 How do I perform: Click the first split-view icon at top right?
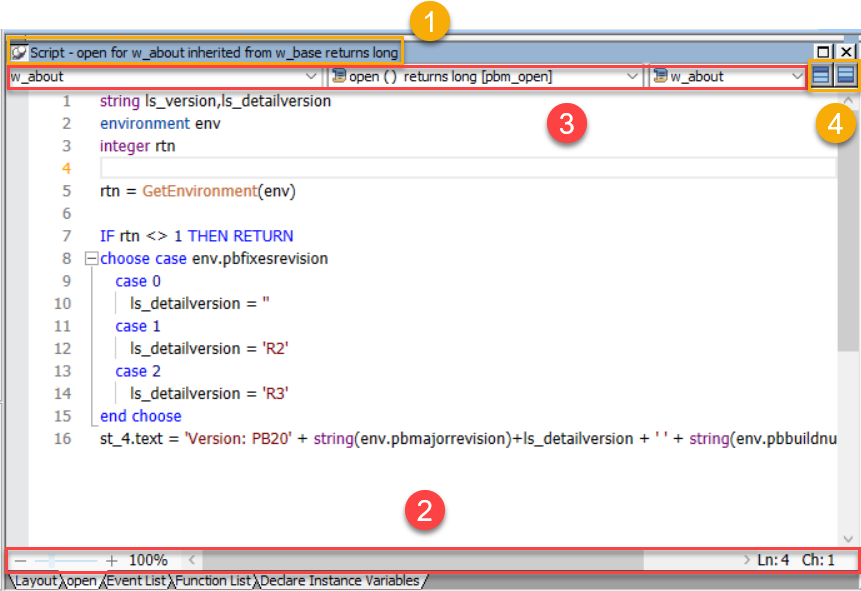tap(821, 76)
